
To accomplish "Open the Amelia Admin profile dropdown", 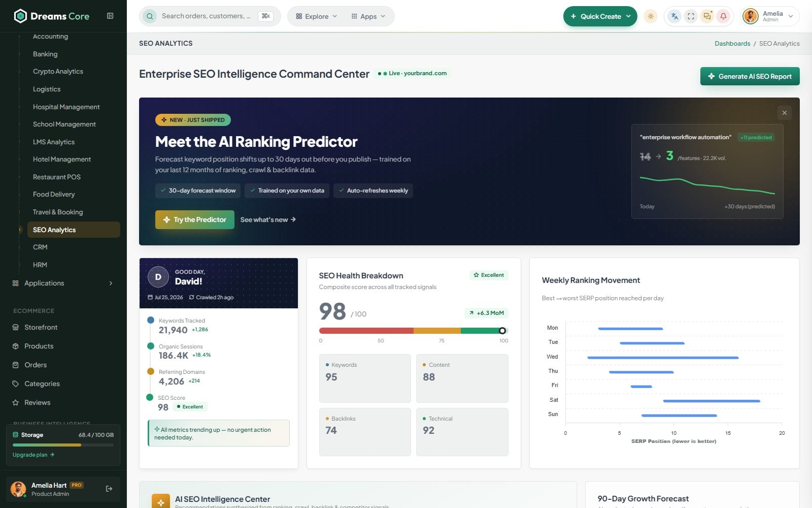I will 770,16.
